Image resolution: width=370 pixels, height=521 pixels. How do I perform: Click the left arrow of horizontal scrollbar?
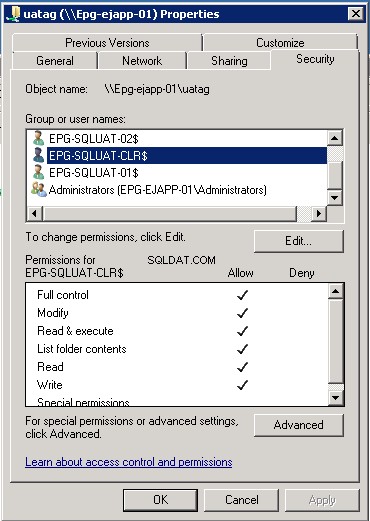(35, 213)
